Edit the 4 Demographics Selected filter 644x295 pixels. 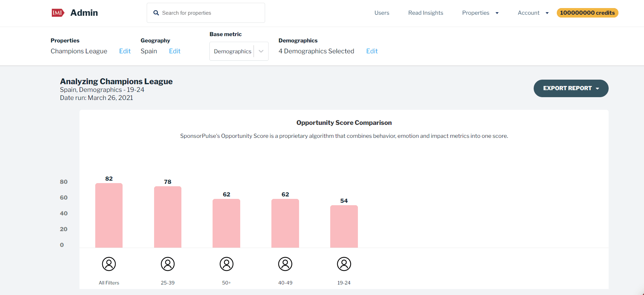pyautogui.click(x=372, y=51)
